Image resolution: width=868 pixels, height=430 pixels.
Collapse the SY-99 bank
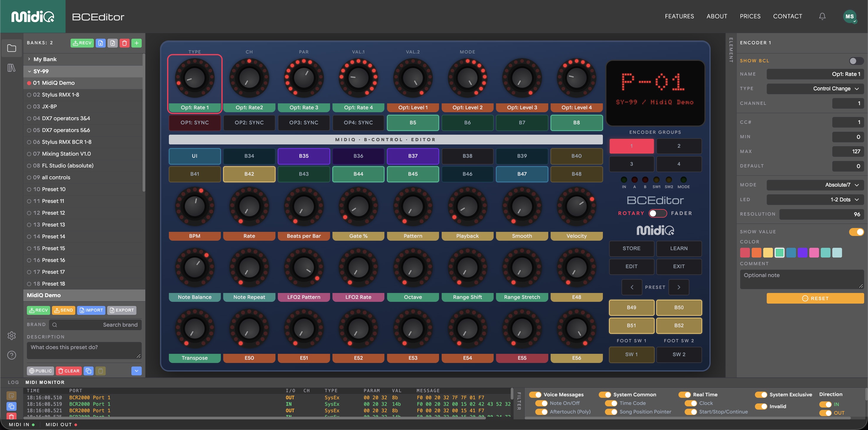pos(84,71)
